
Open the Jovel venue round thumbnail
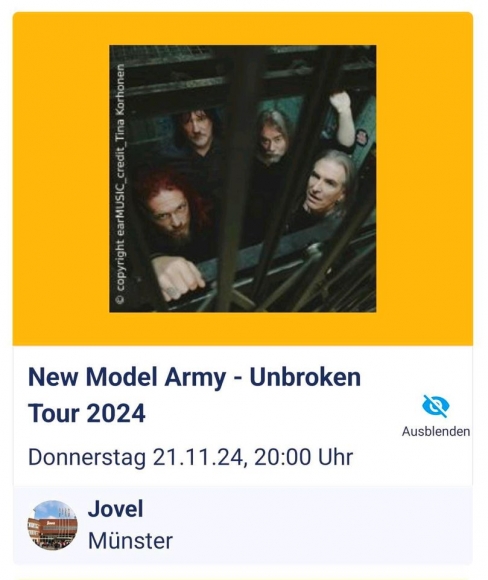click(53, 525)
